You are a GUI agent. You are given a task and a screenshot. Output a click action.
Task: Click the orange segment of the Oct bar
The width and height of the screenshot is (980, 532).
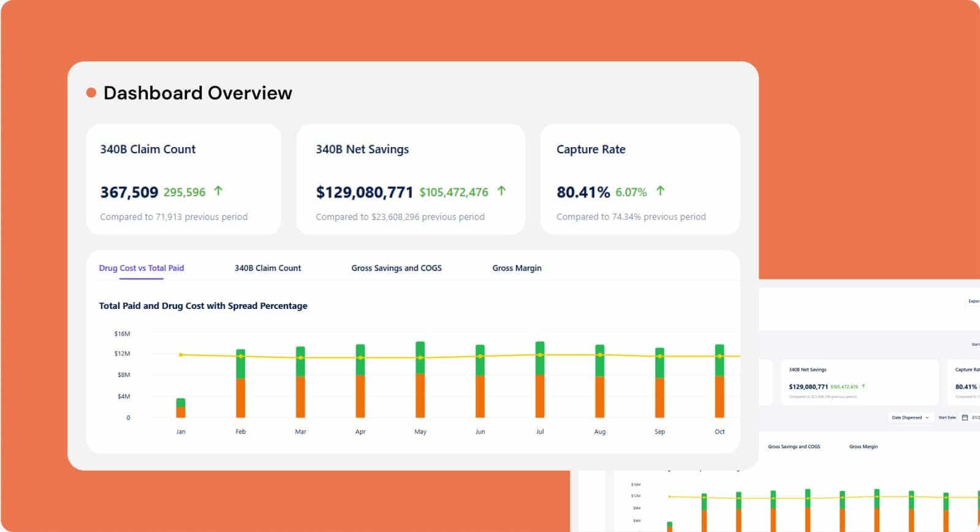(x=720, y=397)
